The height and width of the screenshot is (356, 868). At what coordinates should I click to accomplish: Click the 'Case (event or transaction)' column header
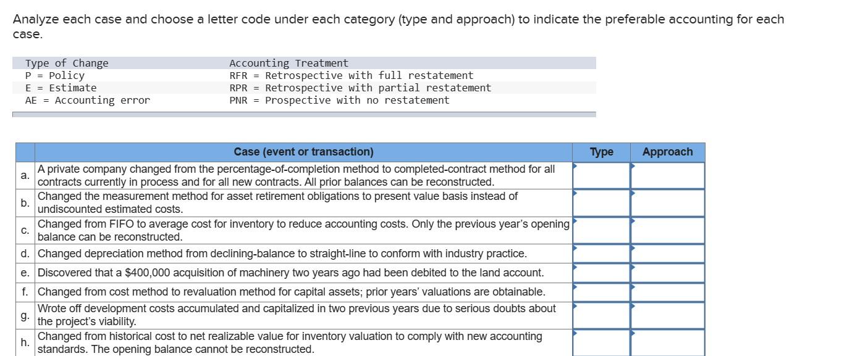[x=303, y=152]
